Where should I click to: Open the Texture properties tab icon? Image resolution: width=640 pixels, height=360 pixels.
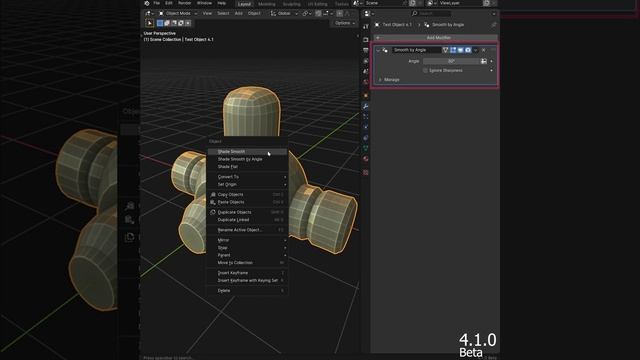[366, 172]
